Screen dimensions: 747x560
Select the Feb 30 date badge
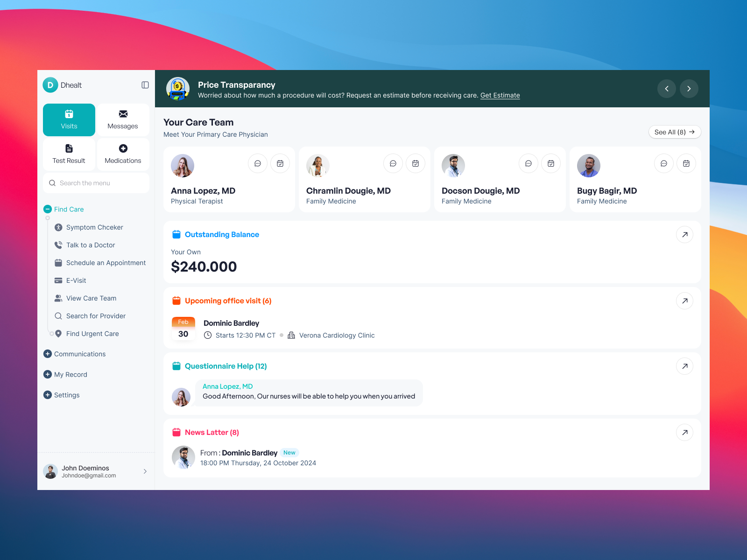[x=183, y=329]
